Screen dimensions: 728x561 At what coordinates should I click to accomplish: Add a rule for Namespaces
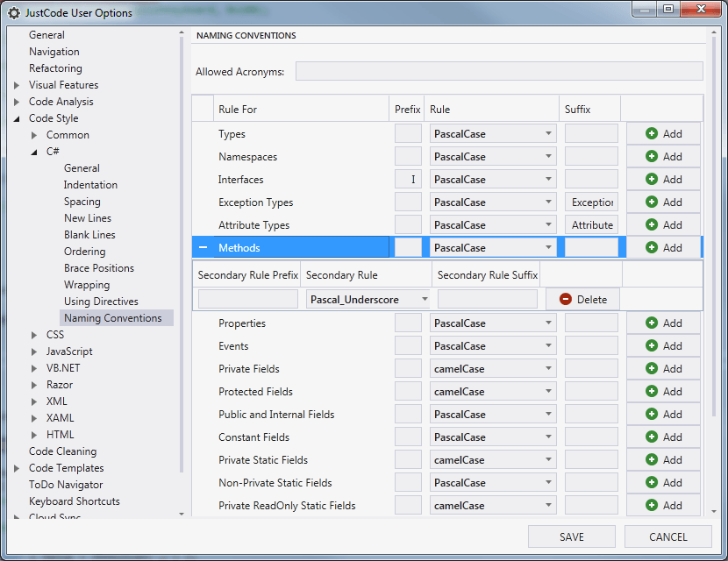coord(663,156)
